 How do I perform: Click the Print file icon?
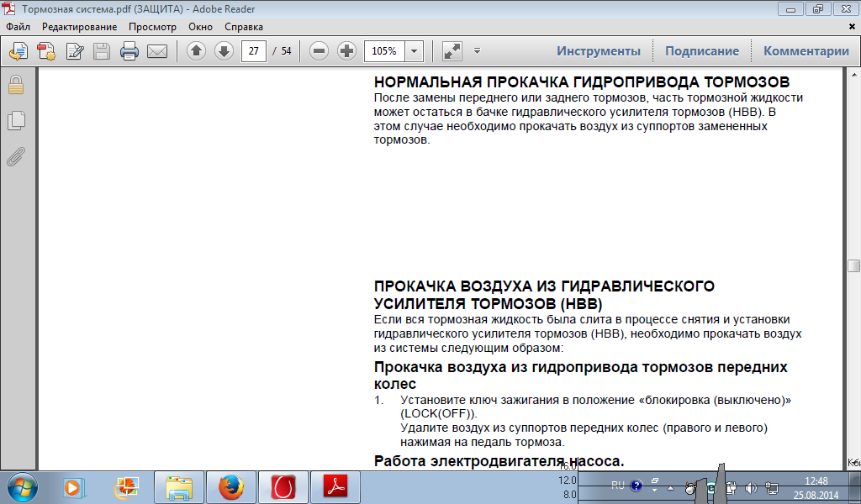click(129, 51)
